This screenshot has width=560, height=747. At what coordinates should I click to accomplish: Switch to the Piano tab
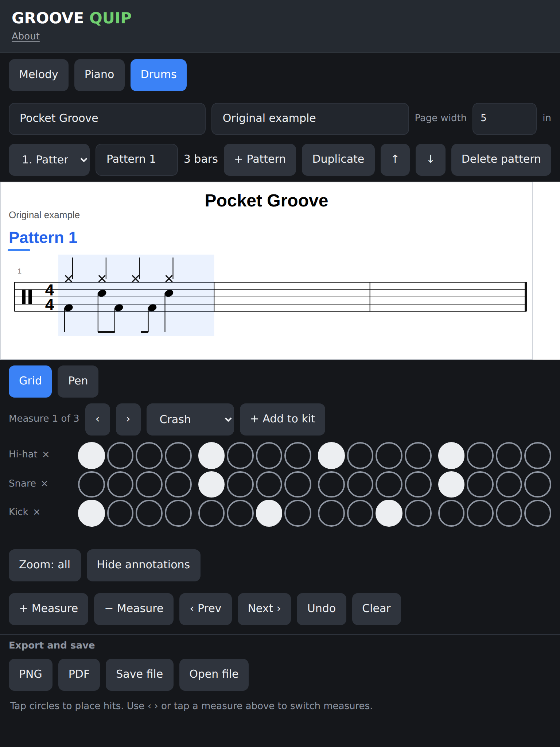[99, 75]
